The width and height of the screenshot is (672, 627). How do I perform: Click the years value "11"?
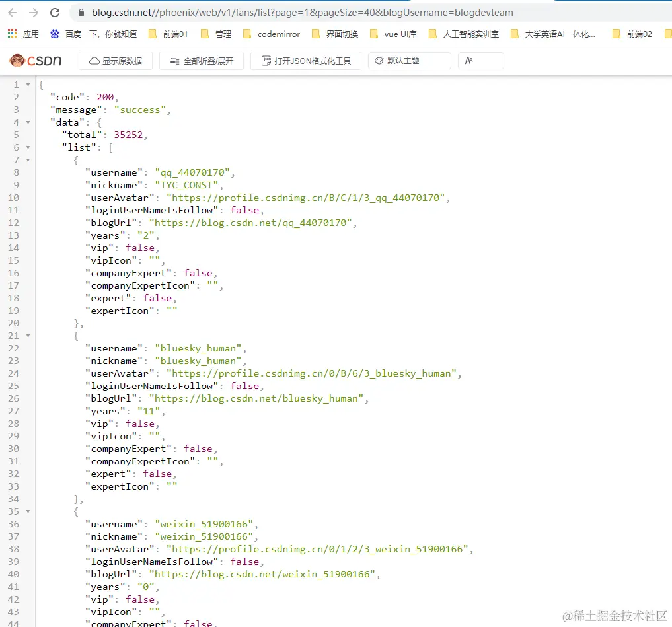click(149, 412)
